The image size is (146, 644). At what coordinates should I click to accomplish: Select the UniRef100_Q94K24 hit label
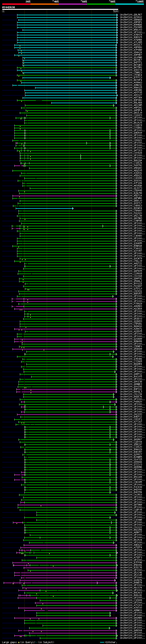131,53
